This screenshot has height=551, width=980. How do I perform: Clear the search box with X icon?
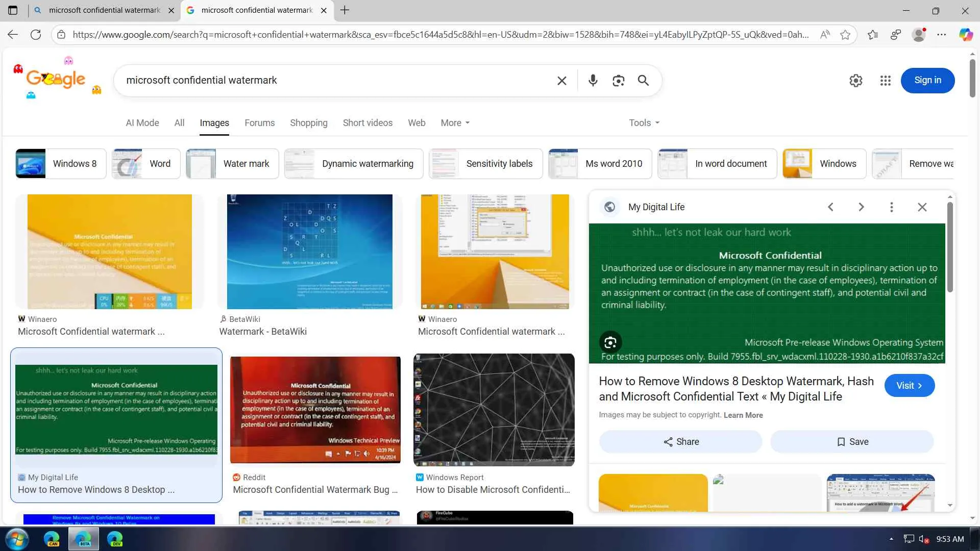[561, 81]
